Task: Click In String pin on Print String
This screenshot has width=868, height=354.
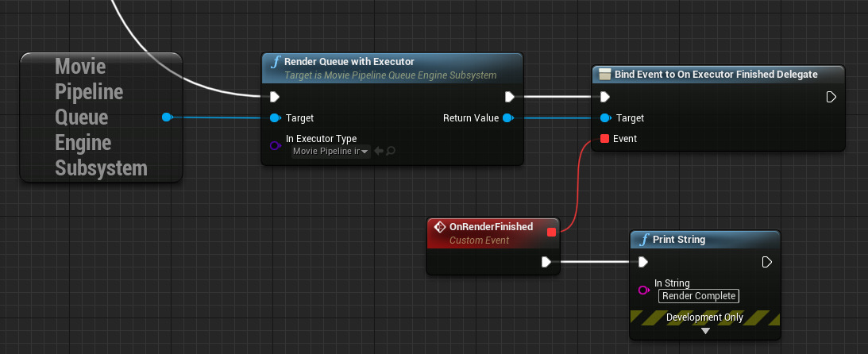Action: [x=643, y=290]
